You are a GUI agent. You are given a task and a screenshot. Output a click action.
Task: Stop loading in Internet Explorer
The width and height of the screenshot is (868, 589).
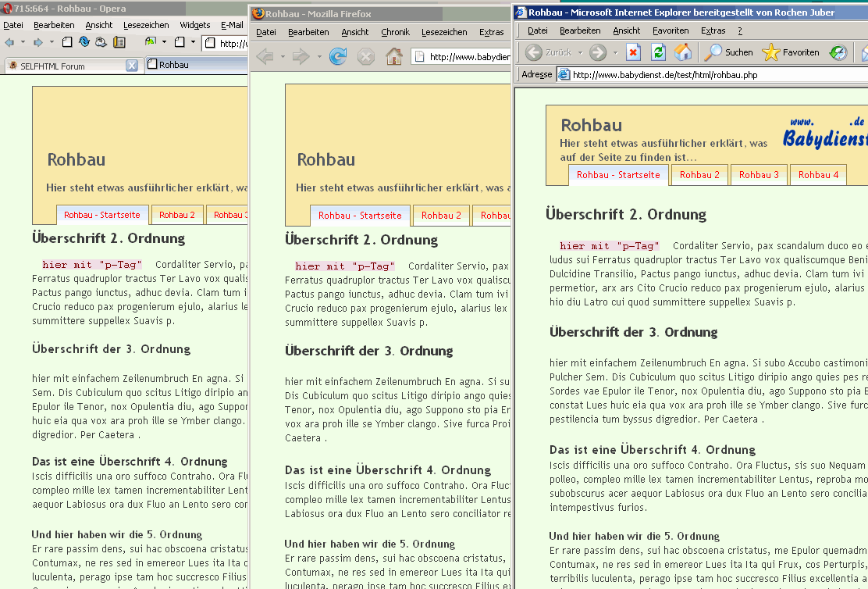coord(633,52)
